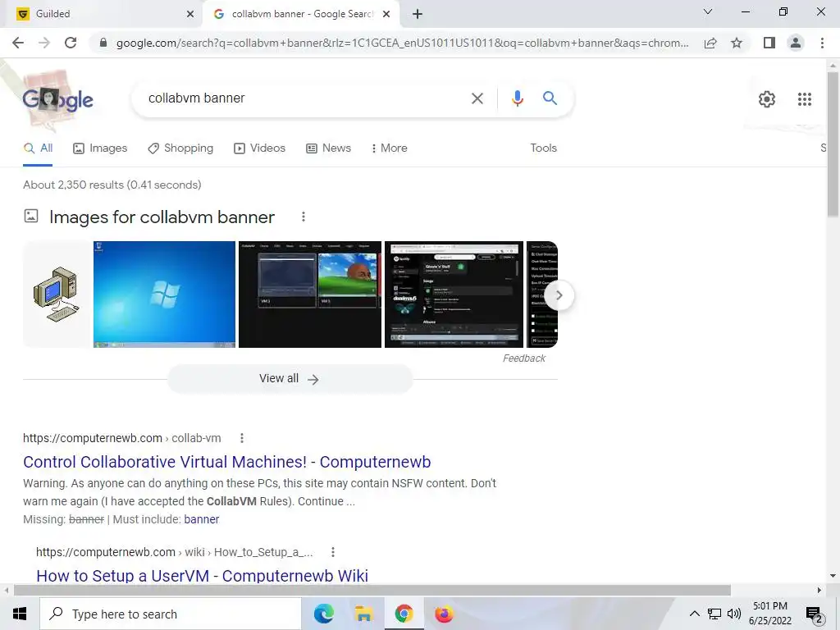Clear the search query text
The height and width of the screenshot is (630, 840).
477,98
